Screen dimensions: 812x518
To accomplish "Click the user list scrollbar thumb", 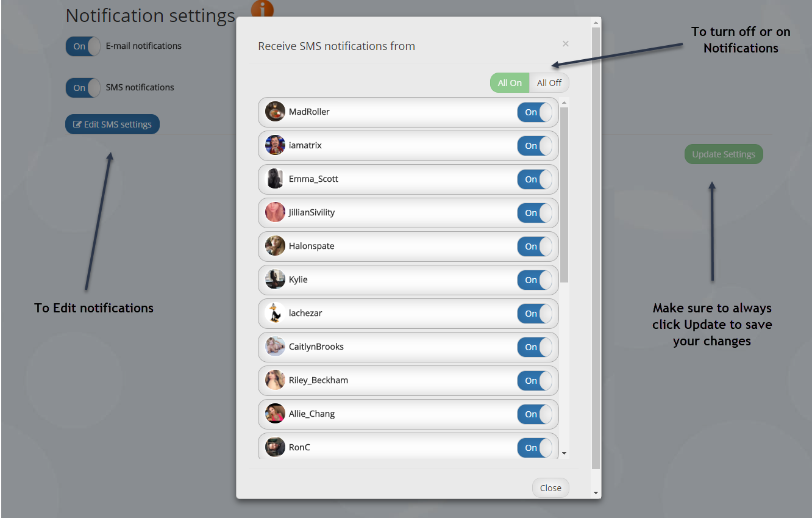I will (x=564, y=195).
